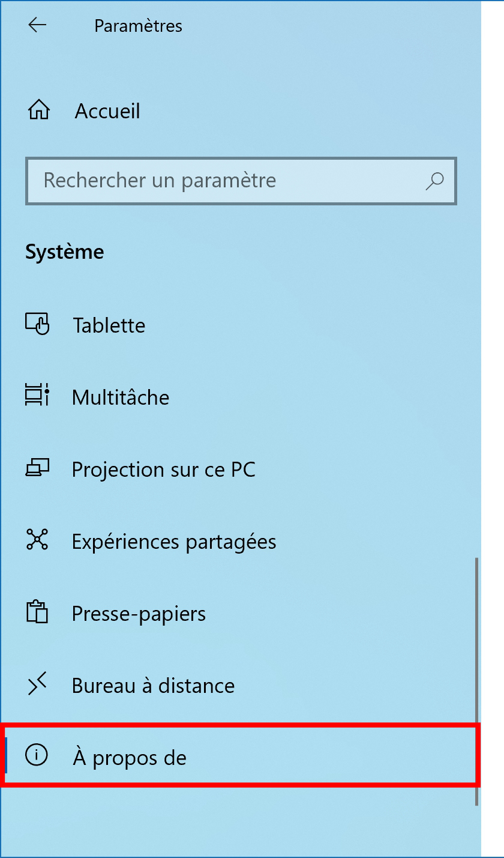Click the Projection sur ce PC icon

[x=37, y=468]
